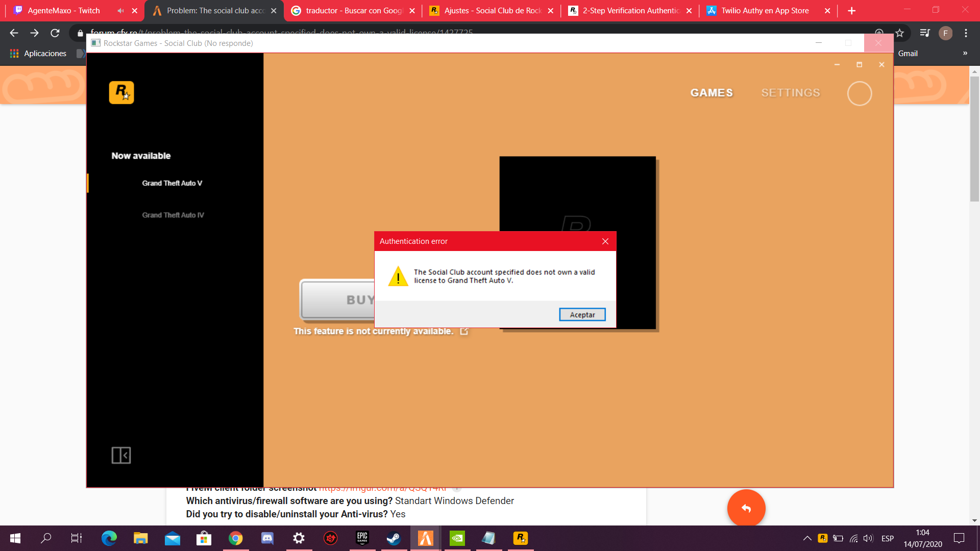Bookmark this page with the star icon
This screenshot has width=980, height=551.
tap(899, 33)
